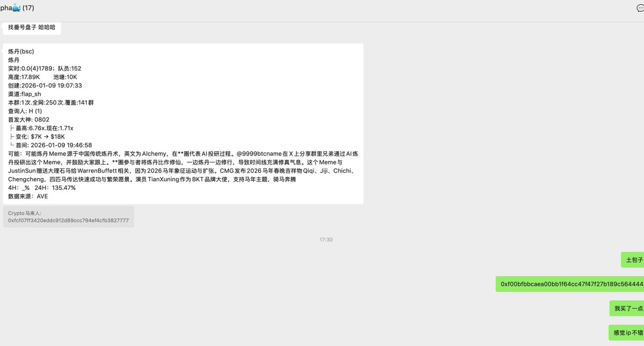
Task: Select the green message 我买了一点
Action: [627, 308]
